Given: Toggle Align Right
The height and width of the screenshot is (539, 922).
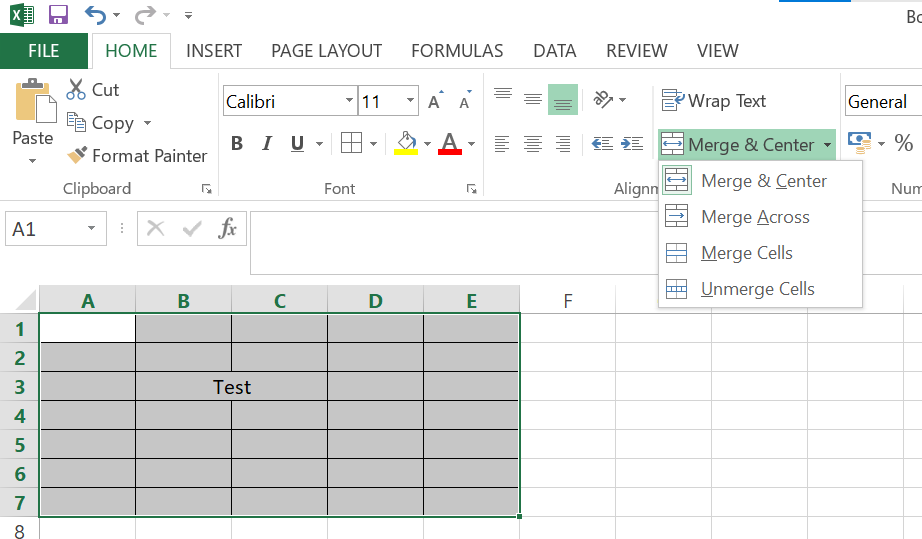Looking at the screenshot, I should pos(563,143).
